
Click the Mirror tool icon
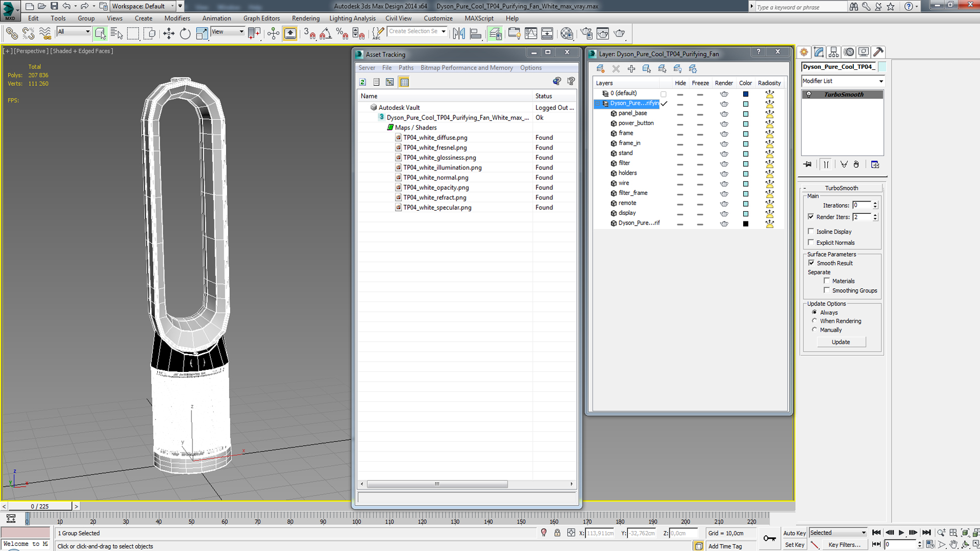coord(459,34)
